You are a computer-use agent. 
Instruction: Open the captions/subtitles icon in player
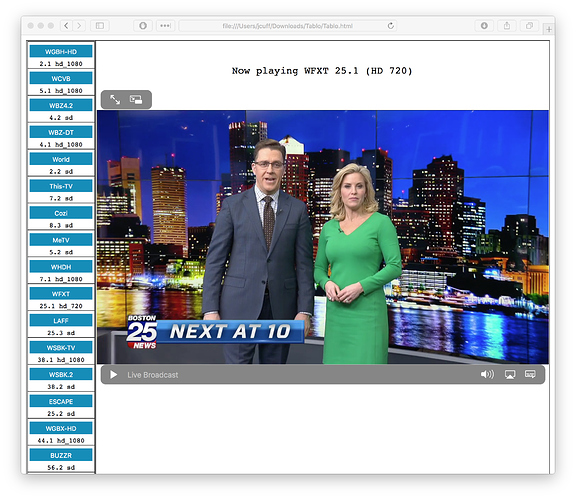[x=530, y=374]
